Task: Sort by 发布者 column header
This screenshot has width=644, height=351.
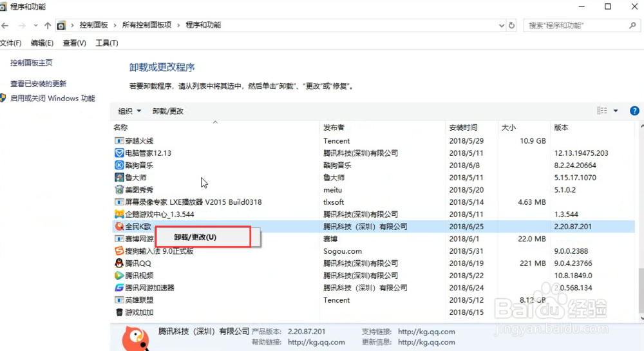Action: tap(383, 128)
